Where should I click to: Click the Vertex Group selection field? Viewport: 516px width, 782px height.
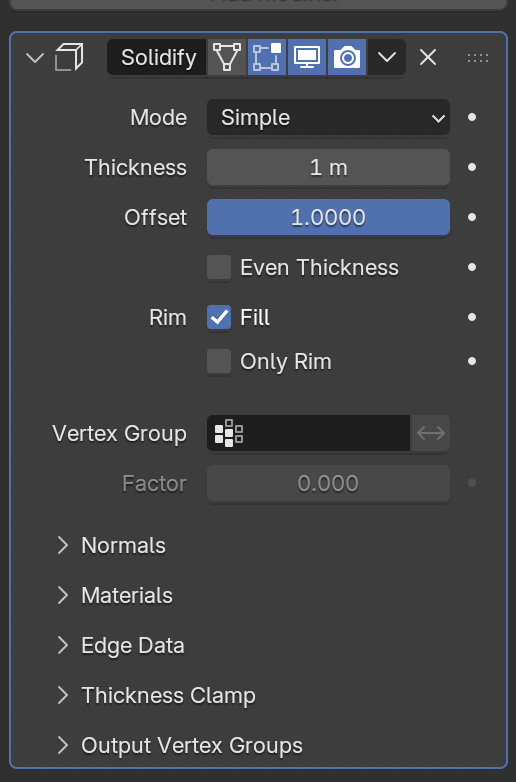[x=309, y=433]
